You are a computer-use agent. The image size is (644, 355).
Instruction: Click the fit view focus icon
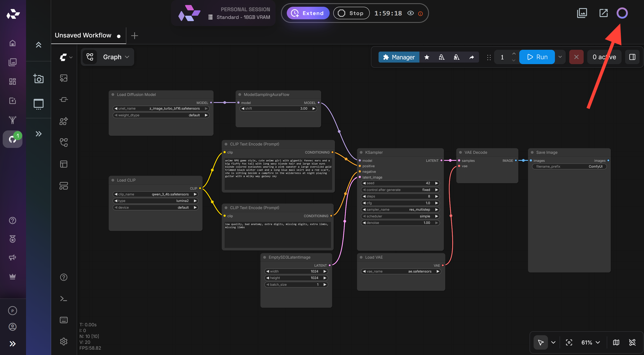click(x=569, y=342)
